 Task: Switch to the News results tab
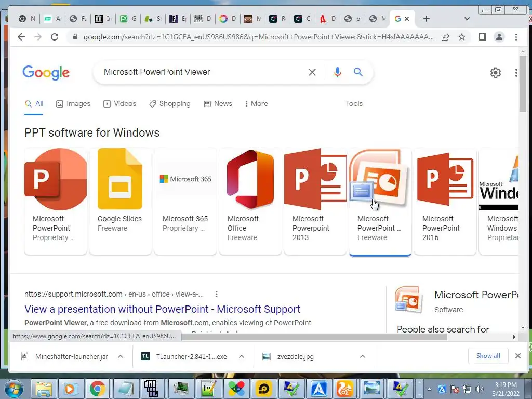pyautogui.click(x=218, y=104)
